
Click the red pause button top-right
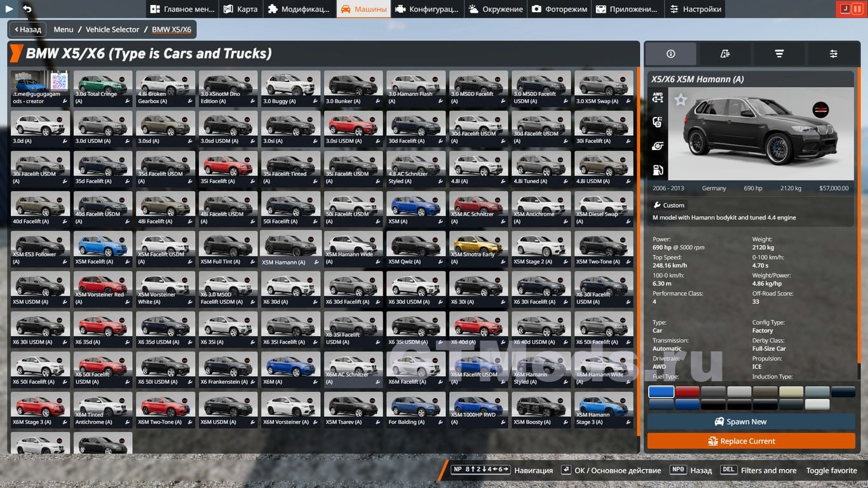[x=857, y=9]
